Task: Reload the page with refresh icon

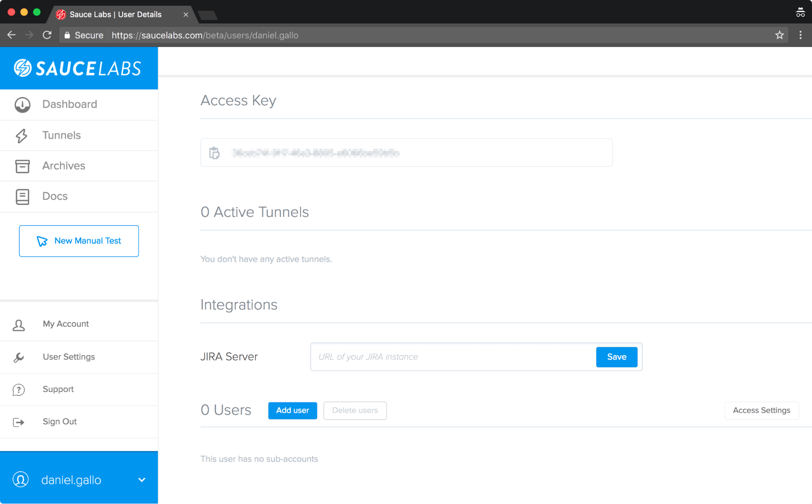Action: tap(47, 35)
